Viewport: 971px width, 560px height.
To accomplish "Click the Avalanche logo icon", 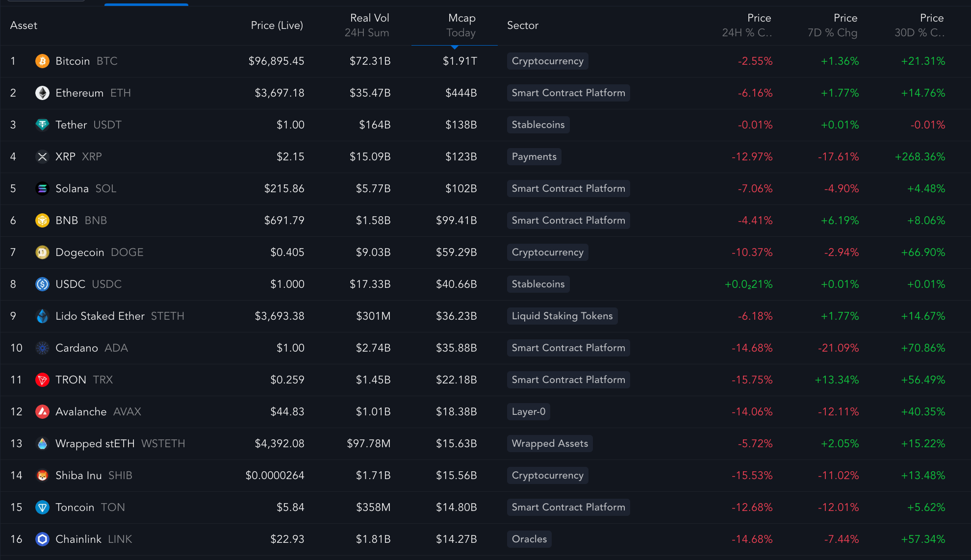I will coord(43,412).
